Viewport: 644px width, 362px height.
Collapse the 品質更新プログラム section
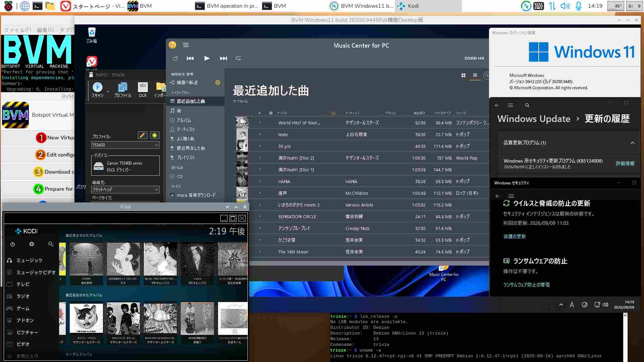click(632, 143)
